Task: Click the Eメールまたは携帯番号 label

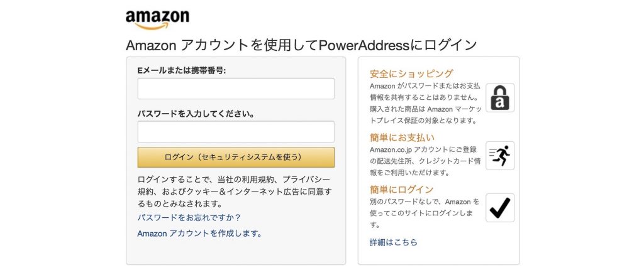Action: point(182,70)
